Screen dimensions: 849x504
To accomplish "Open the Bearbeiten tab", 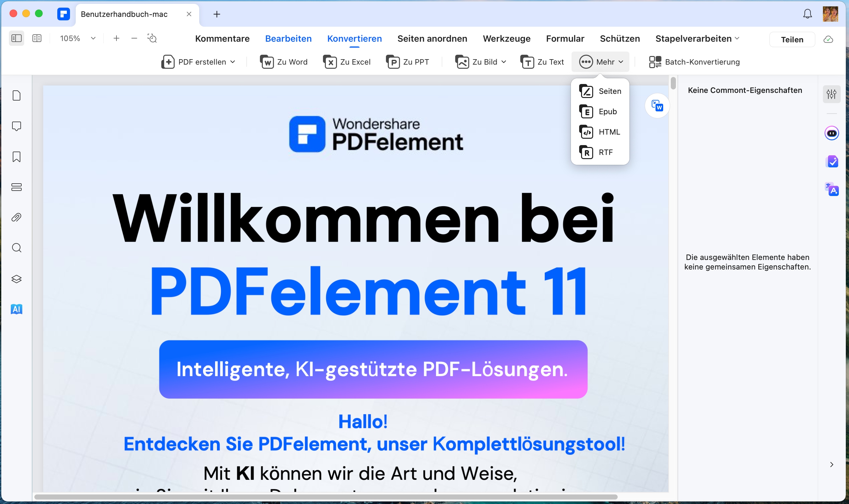I will 288,39.
